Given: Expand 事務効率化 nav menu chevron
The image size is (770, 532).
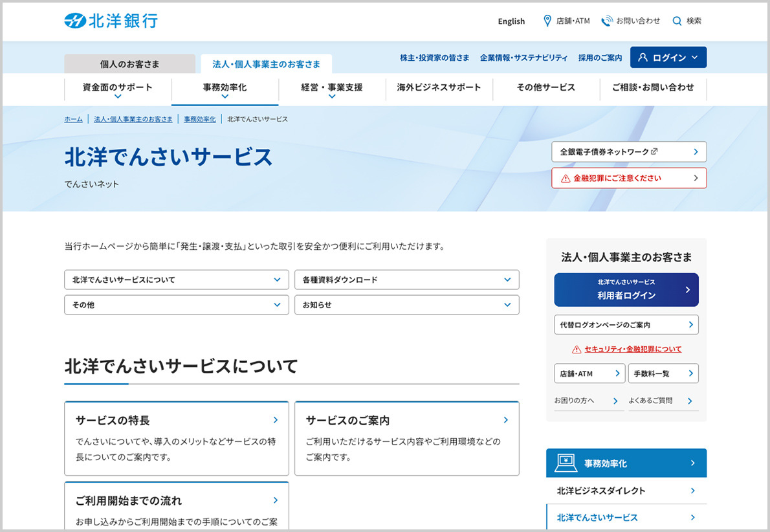Looking at the screenshot, I should [x=225, y=97].
